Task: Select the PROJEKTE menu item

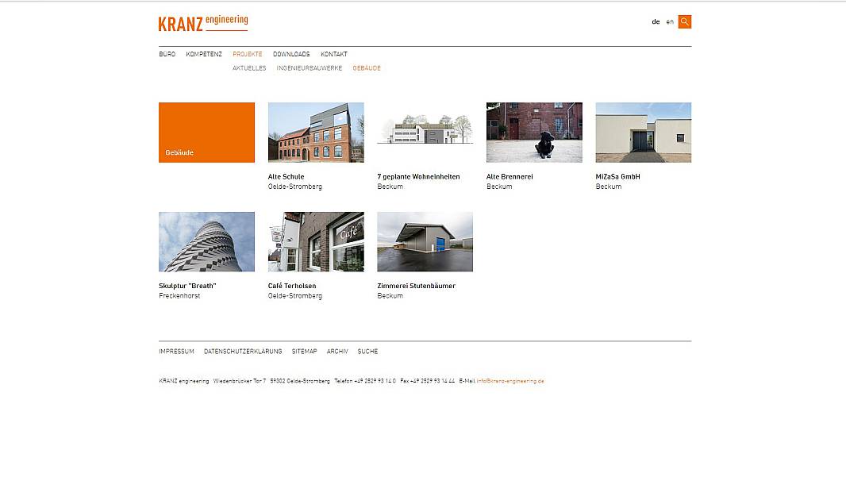Action: pyautogui.click(x=247, y=54)
